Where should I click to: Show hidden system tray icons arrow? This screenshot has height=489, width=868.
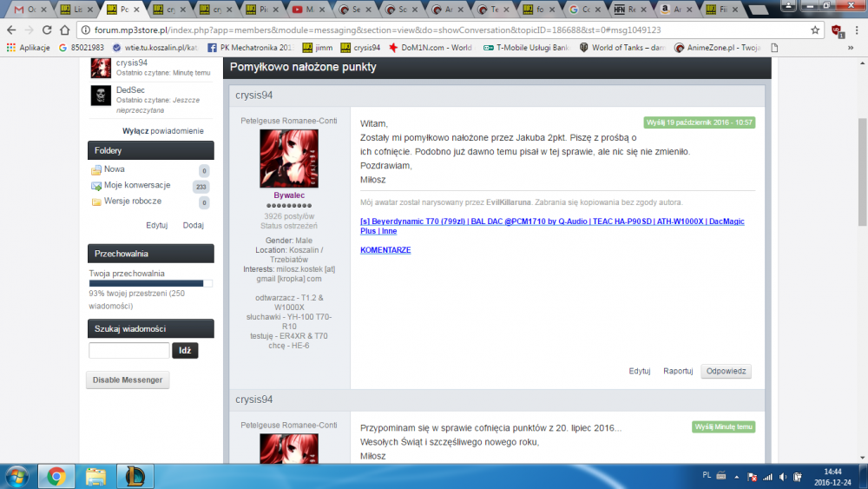(x=736, y=476)
